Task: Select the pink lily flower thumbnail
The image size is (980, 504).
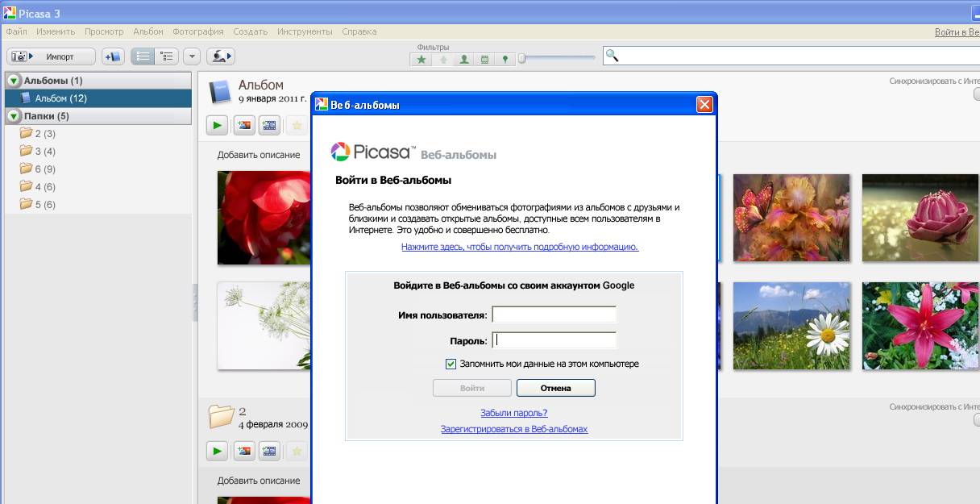Action: tap(920, 326)
